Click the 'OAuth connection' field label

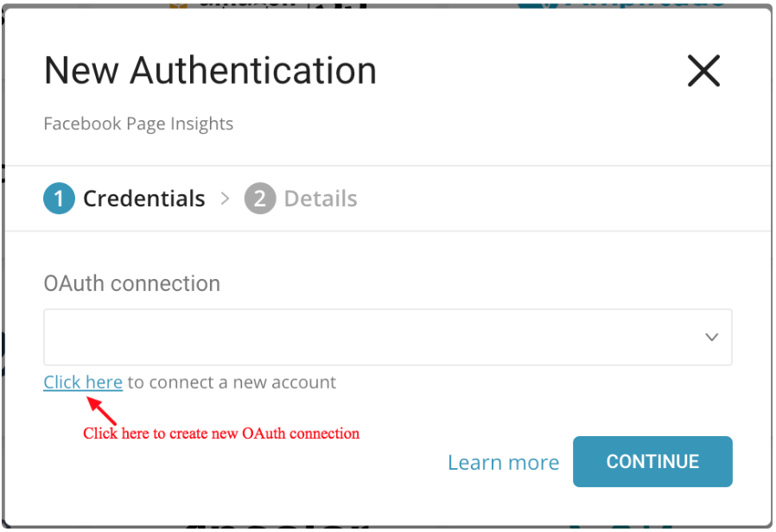(x=131, y=283)
